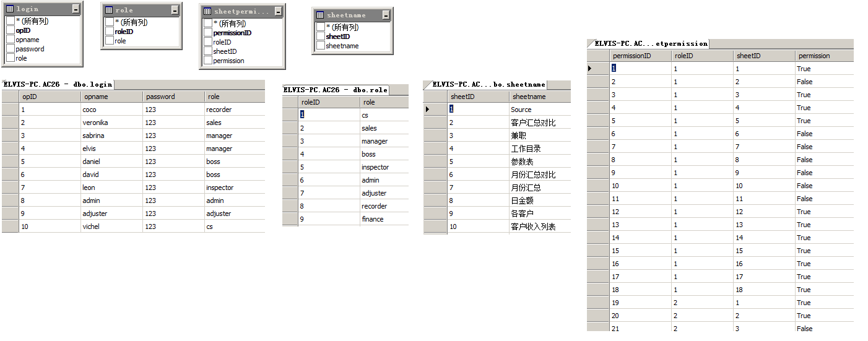Click the table icon in role box title
This screenshot has height=341, width=868.
pos(109,11)
